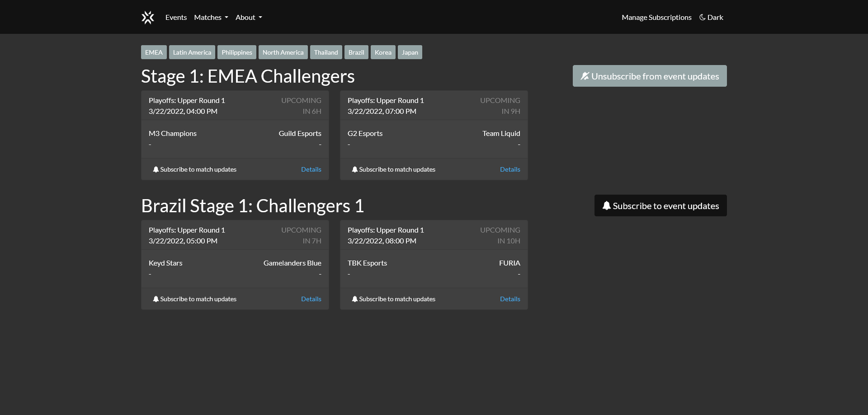Filter by EMEA region
Image resolution: width=868 pixels, height=415 pixels.
pos(154,52)
